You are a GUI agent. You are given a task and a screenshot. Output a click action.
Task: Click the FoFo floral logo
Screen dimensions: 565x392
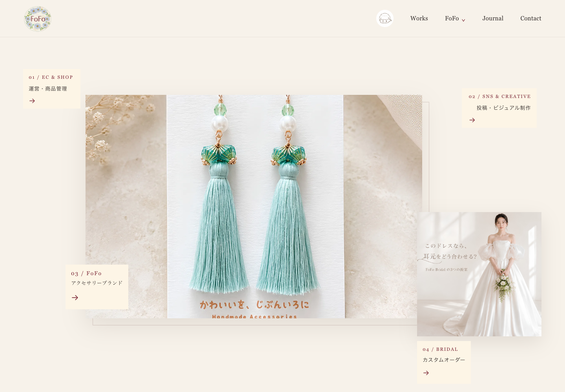pos(38,19)
